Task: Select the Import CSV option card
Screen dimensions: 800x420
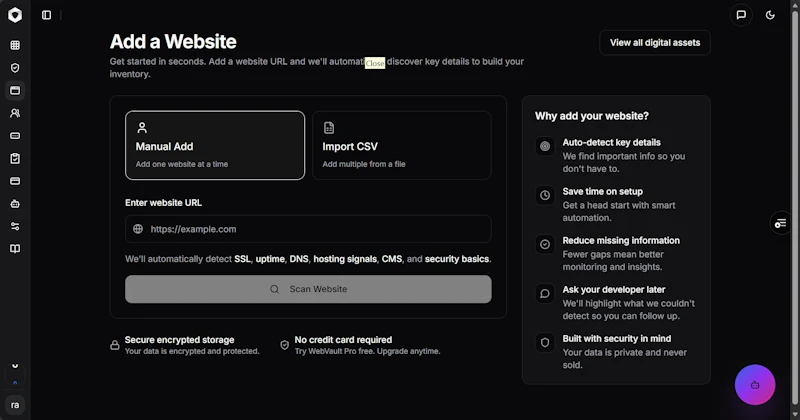Action: (x=402, y=145)
